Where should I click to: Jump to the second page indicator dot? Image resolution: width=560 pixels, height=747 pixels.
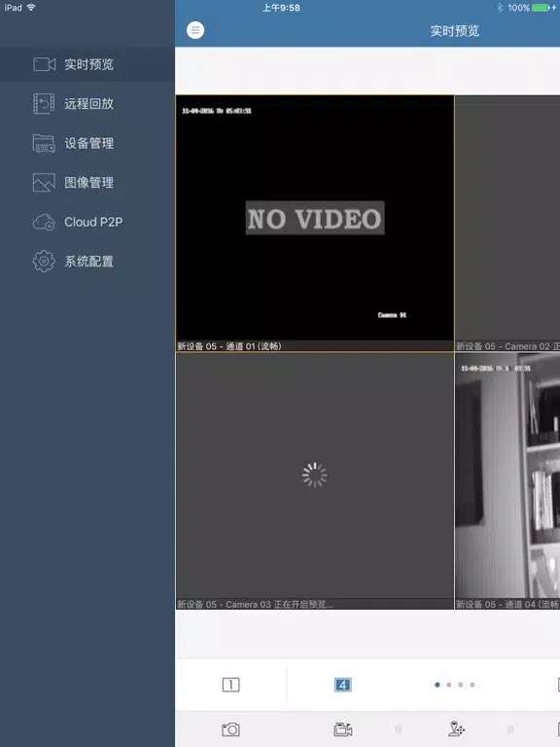click(449, 685)
